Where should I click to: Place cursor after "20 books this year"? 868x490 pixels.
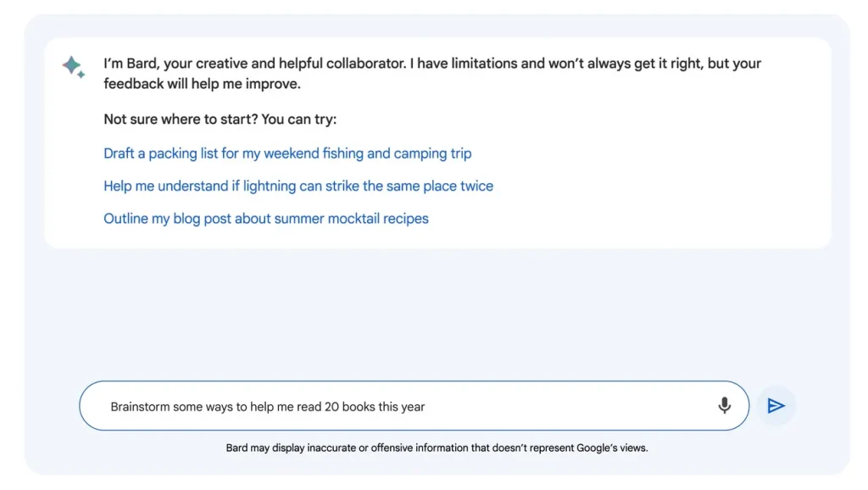(x=426, y=407)
